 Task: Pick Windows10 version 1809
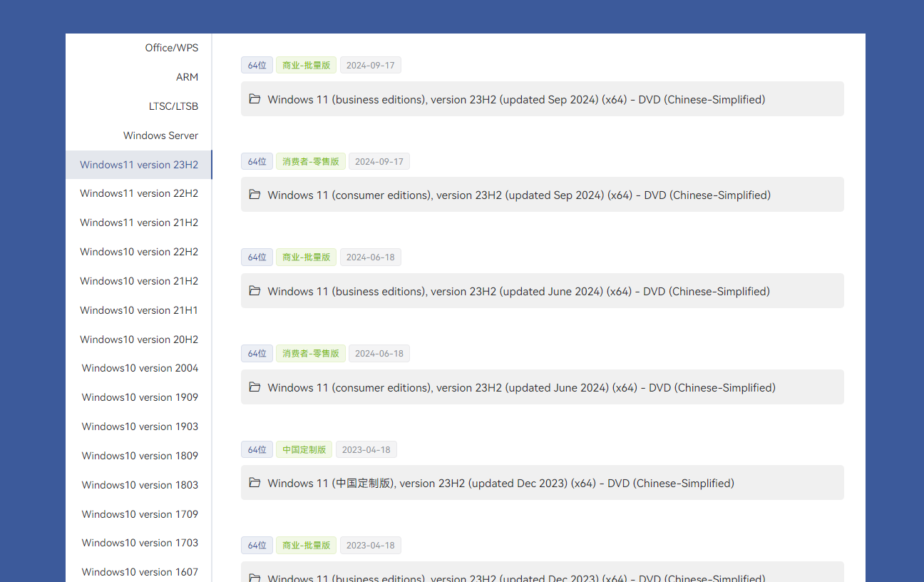point(139,456)
